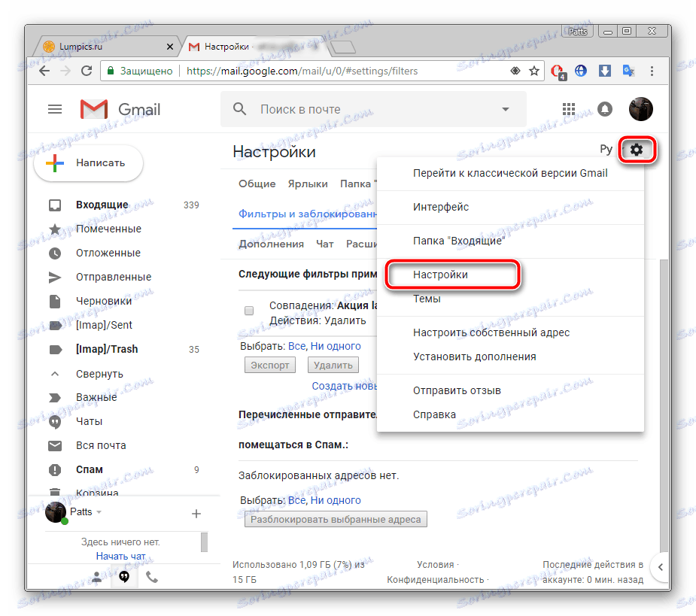Tick the checkbox next to the Акция filter
Viewport: 696px width, 616px height.
coord(249,311)
